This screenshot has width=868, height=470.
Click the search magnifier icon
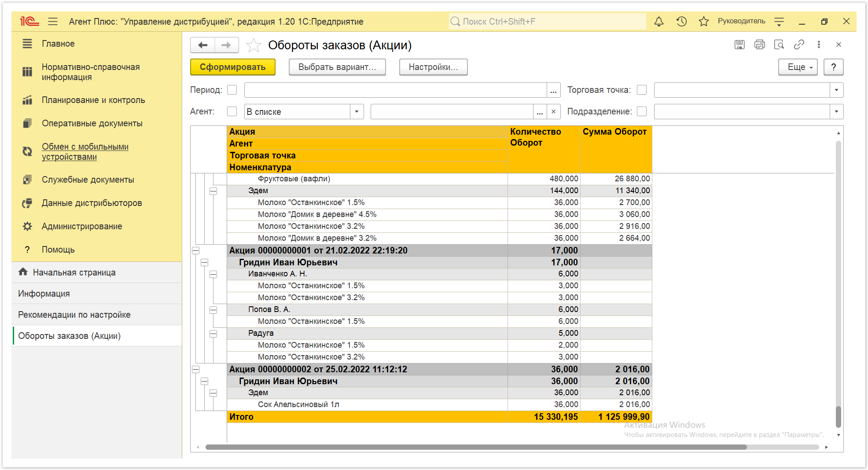[455, 21]
